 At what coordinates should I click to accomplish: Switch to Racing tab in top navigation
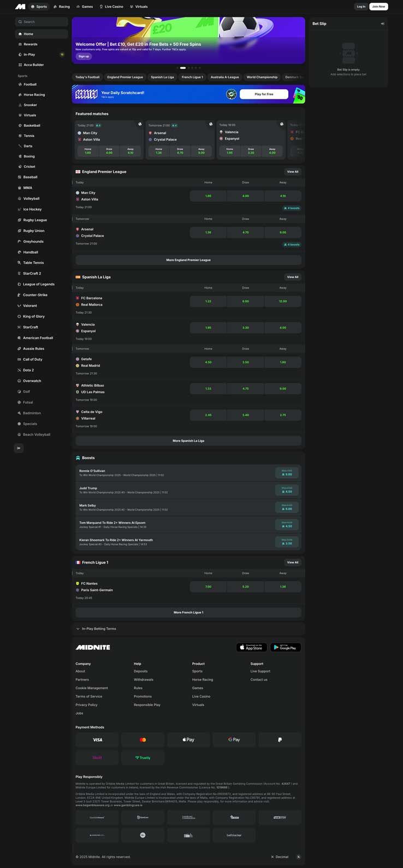coord(62,7)
